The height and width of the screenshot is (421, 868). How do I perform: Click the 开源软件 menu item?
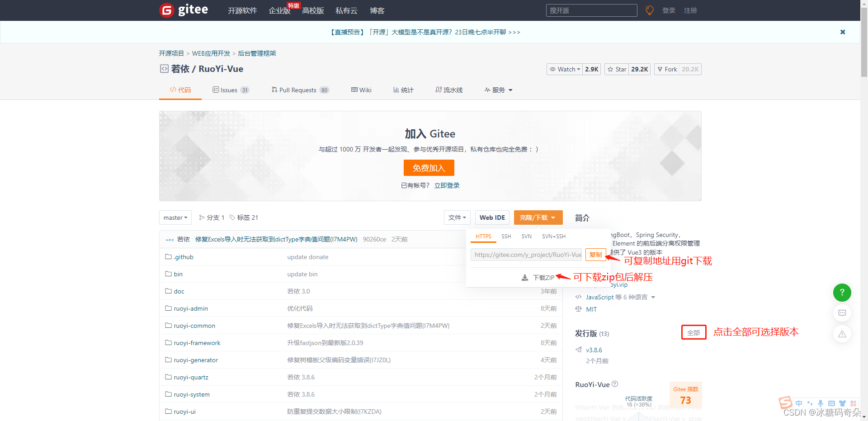242,10
